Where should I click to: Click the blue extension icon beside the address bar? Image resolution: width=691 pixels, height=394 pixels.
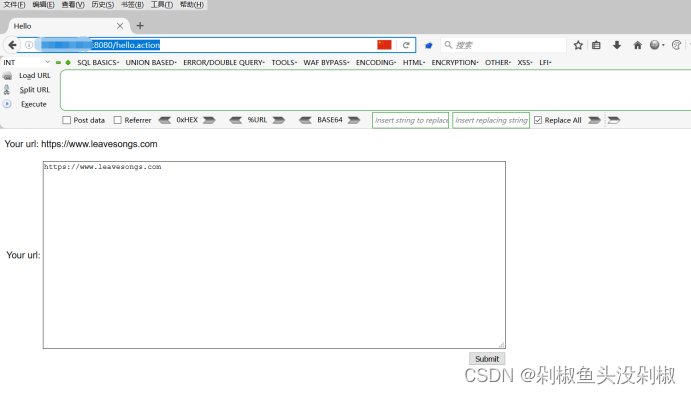[x=428, y=45]
